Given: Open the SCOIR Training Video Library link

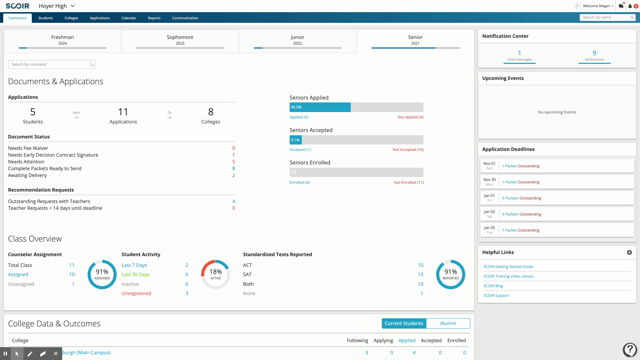Looking at the screenshot, I should (508, 276).
